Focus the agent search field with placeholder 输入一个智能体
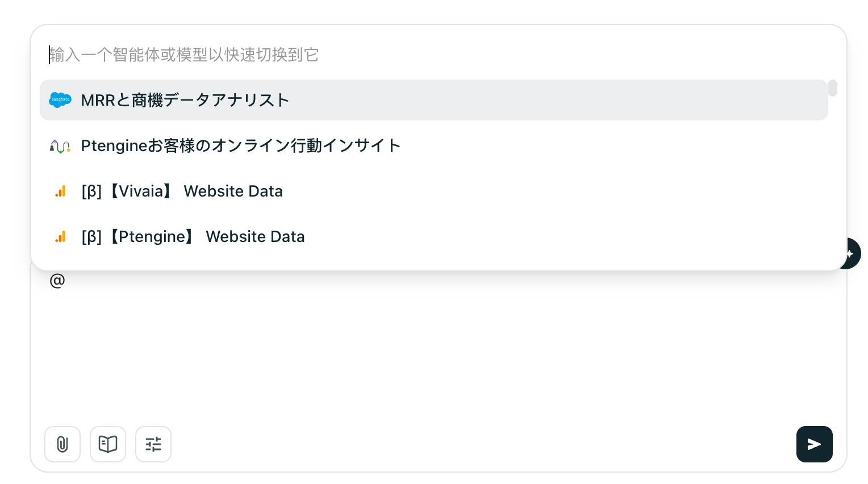Image resolution: width=868 pixels, height=484 pixels. pyautogui.click(x=341, y=55)
